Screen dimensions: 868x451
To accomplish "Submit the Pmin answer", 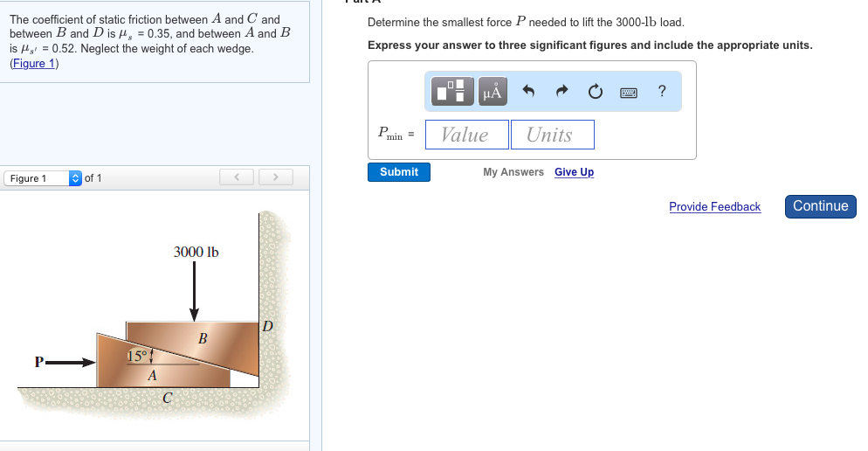I will tap(398, 172).
